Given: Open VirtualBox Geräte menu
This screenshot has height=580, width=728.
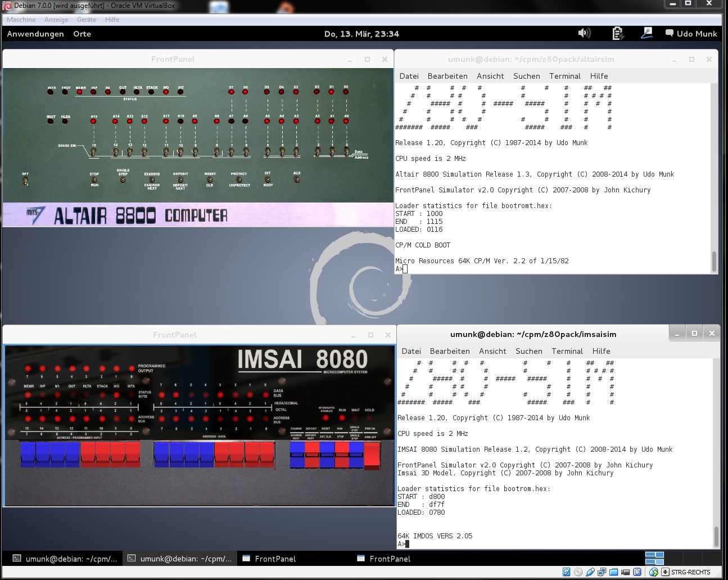Looking at the screenshot, I should (87, 20).
